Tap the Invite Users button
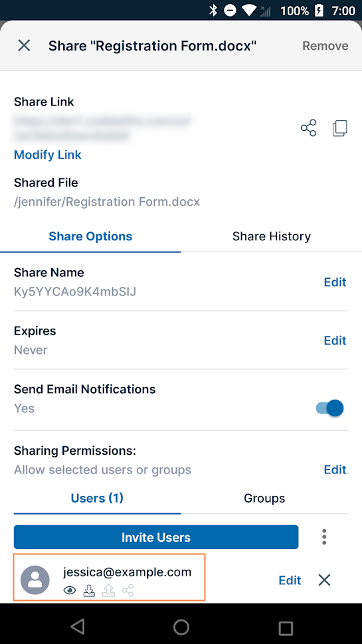Viewport: 362px width, 644px height. point(156,537)
